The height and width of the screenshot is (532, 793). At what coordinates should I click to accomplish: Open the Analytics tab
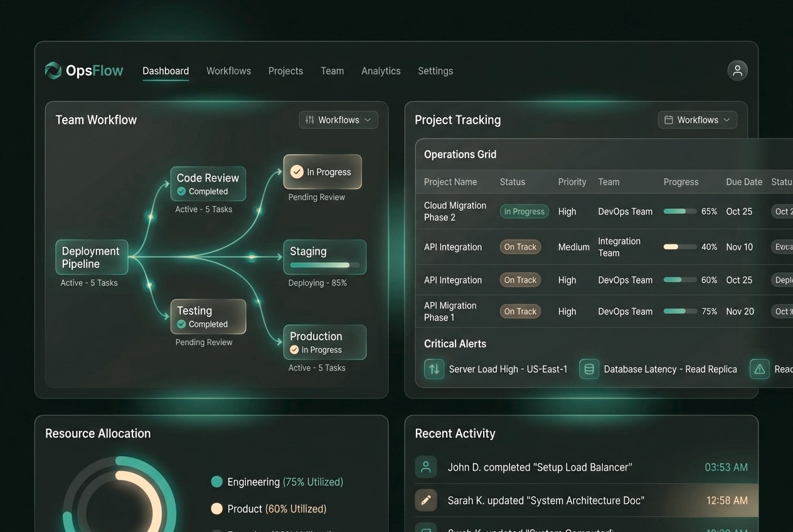click(x=381, y=71)
